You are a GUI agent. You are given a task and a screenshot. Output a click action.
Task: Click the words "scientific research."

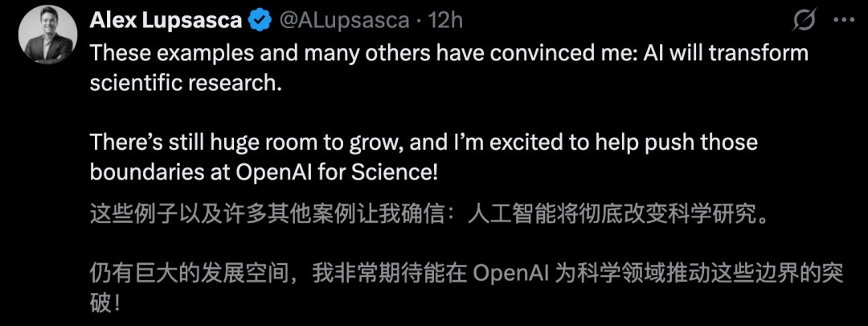186,83
